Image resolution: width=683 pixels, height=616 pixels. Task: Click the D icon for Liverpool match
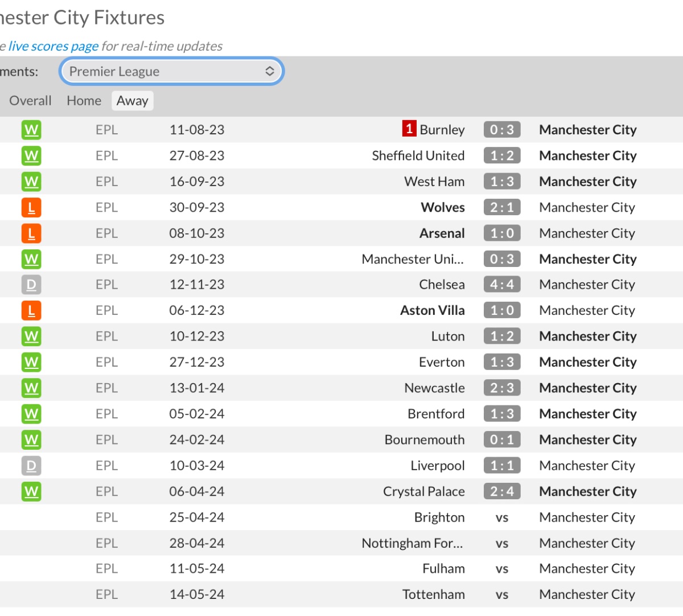point(31,466)
